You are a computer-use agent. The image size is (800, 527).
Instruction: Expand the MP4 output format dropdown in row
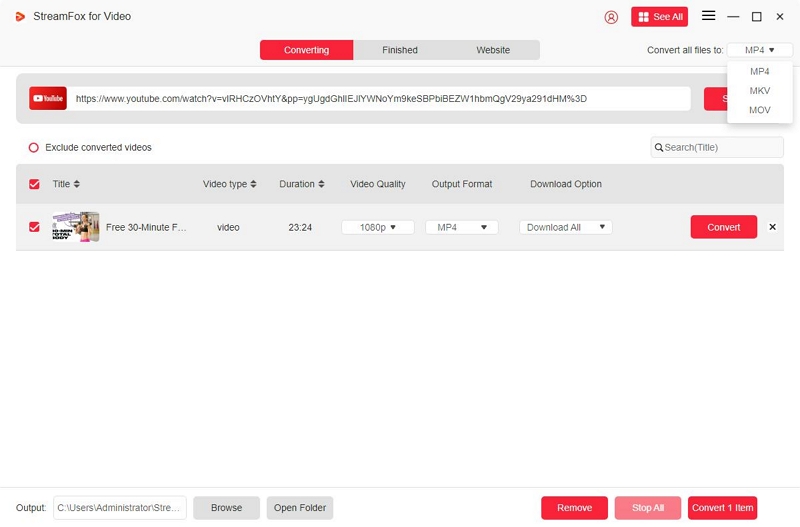tap(461, 227)
